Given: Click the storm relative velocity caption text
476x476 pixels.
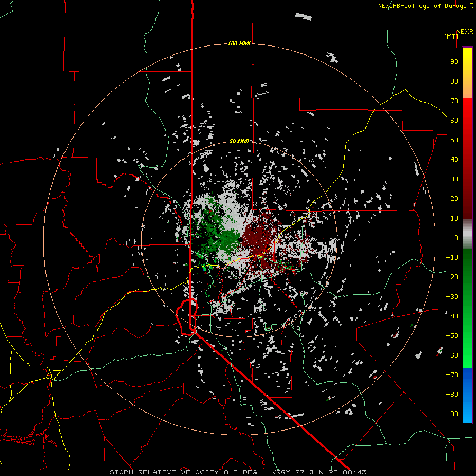Looking at the screenshot, I should pyautogui.click(x=237, y=472).
